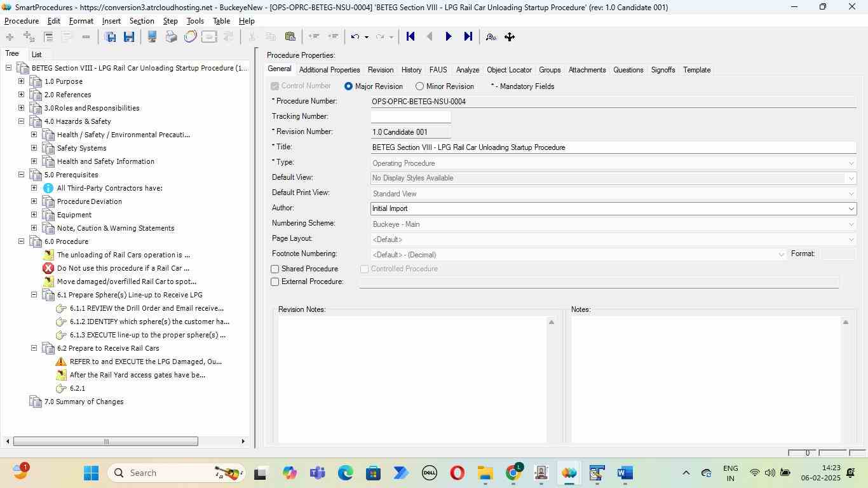Open the Undo history dropdown arrow
Screen dimensions: 868x488
366,37
